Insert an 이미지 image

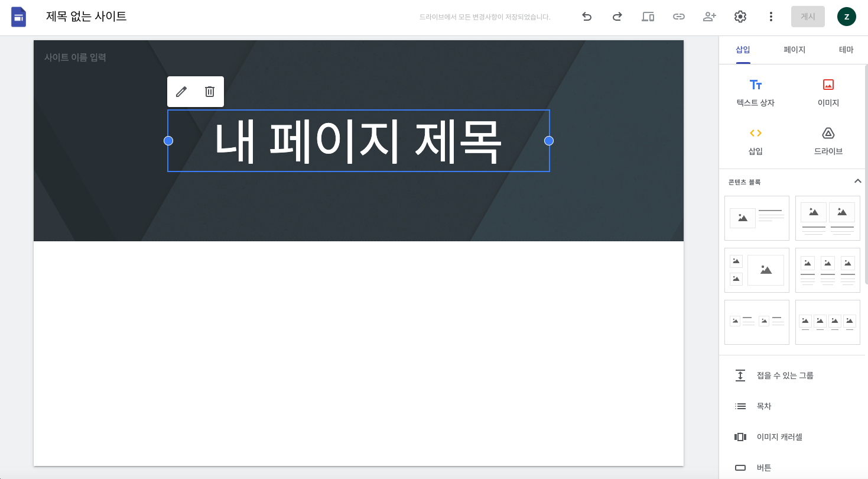(828, 93)
